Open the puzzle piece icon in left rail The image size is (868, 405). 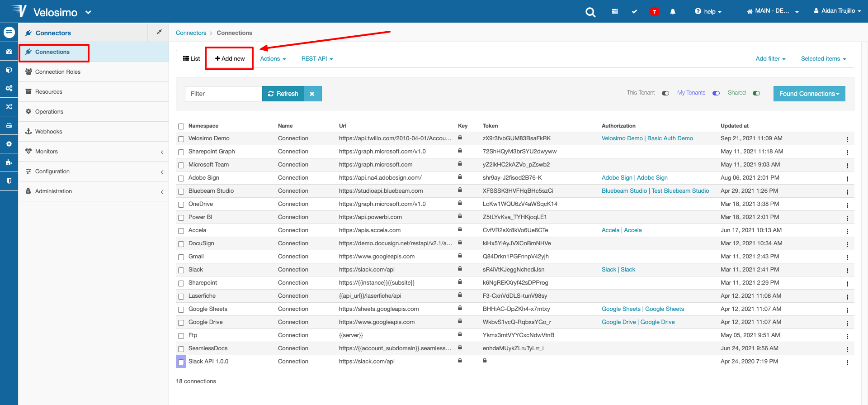point(9,162)
